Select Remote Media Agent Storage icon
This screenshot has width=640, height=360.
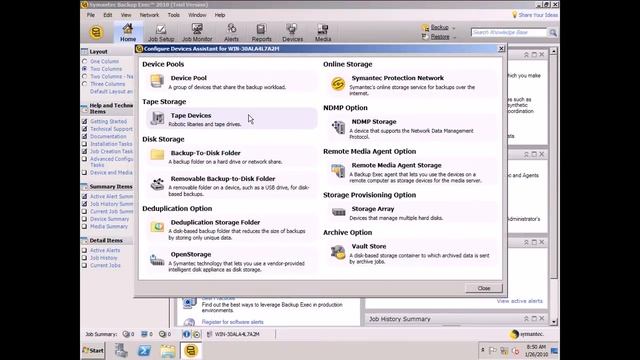click(338, 171)
